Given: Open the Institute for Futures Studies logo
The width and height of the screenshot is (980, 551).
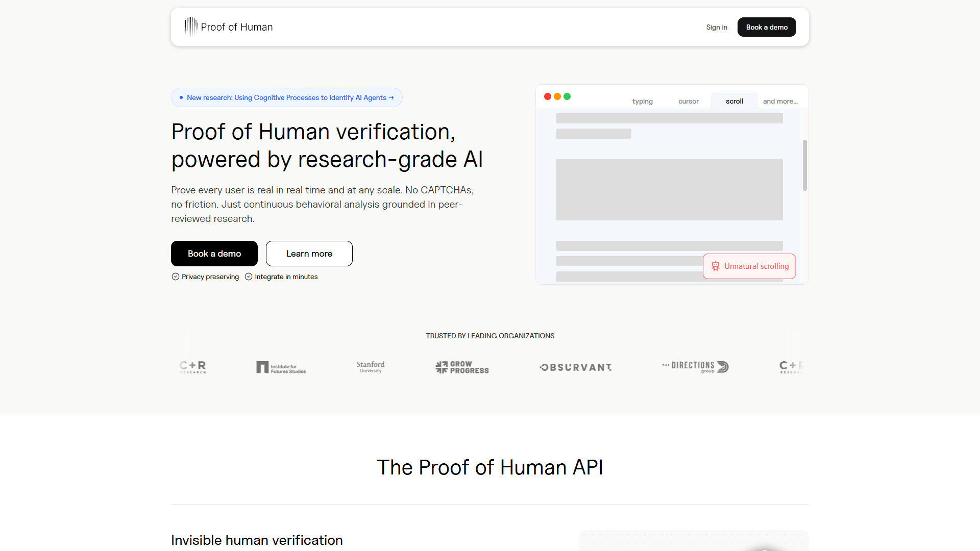Looking at the screenshot, I should [281, 367].
